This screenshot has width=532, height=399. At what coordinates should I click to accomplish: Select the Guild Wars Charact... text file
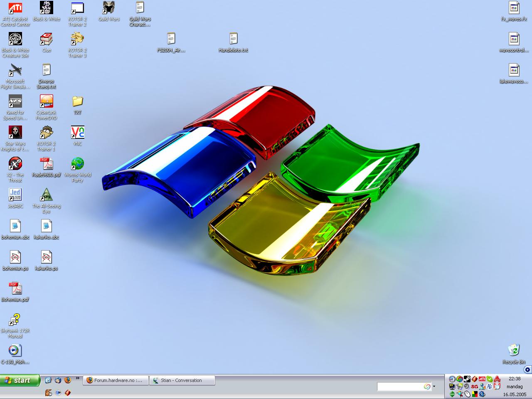coord(140,14)
